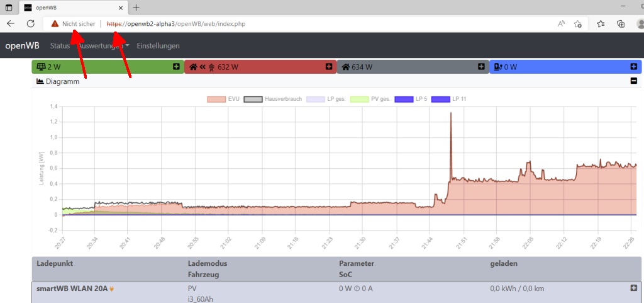This screenshot has height=303, width=644.
Task: Click the power spike peak in the chart
Action: pos(451,113)
